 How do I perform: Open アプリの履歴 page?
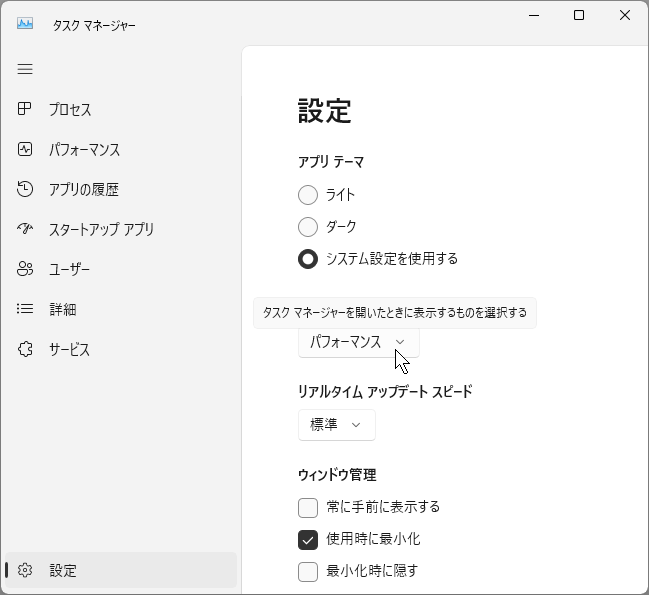coord(121,189)
